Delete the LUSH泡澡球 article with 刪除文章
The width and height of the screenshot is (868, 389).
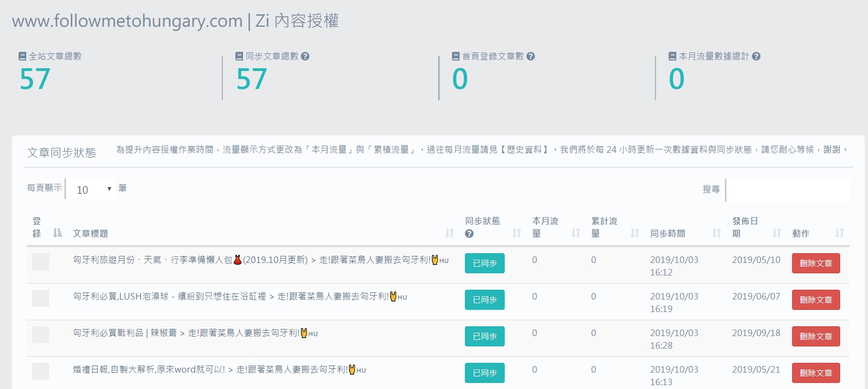[x=816, y=300]
